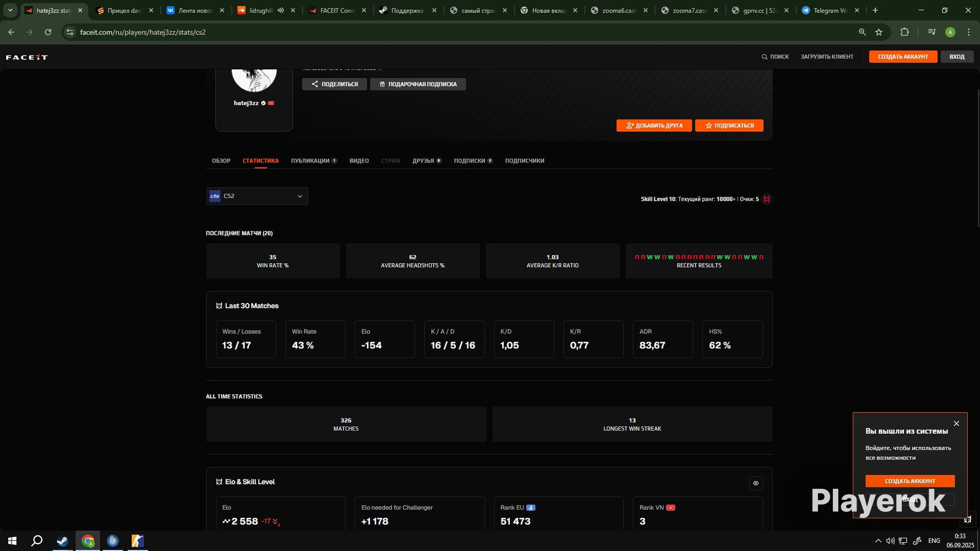Switch to the Telegram Web tab
Screen dimensions: 980x551
(831, 10)
